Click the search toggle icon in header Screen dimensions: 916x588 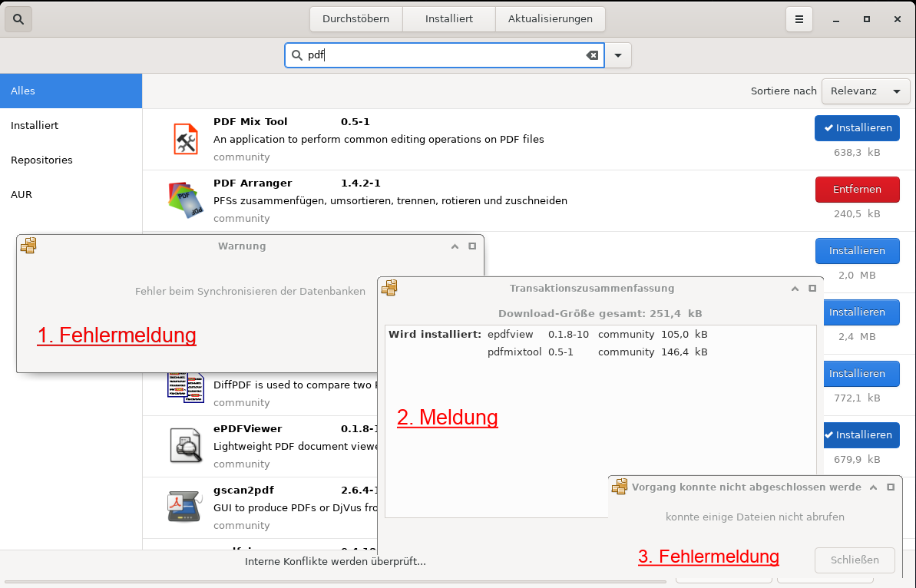[18, 19]
